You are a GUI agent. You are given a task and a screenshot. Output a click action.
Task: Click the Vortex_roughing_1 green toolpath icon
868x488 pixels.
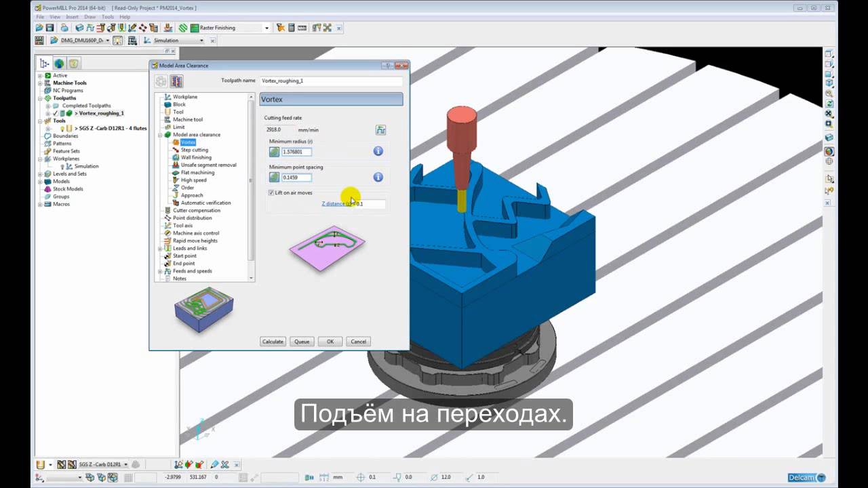click(69, 113)
